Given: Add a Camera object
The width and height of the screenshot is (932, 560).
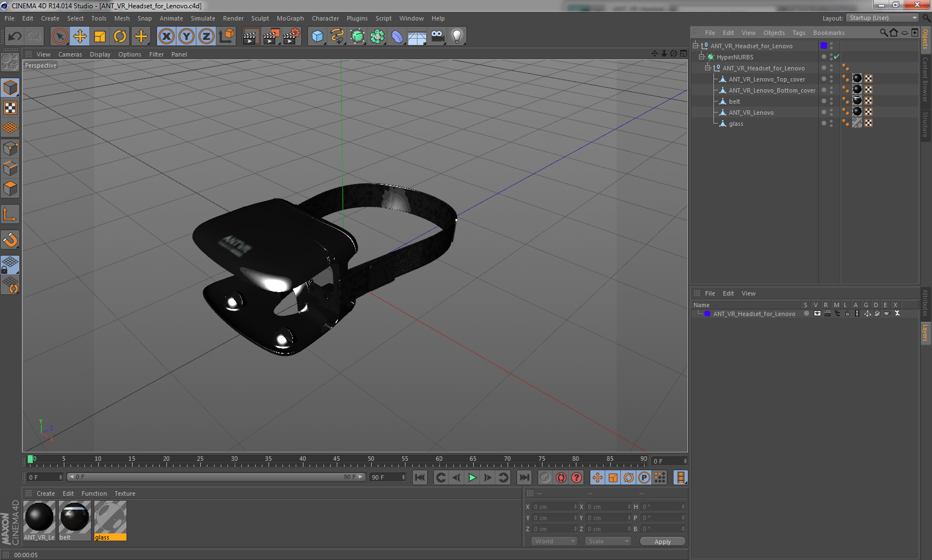Looking at the screenshot, I should (x=437, y=37).
